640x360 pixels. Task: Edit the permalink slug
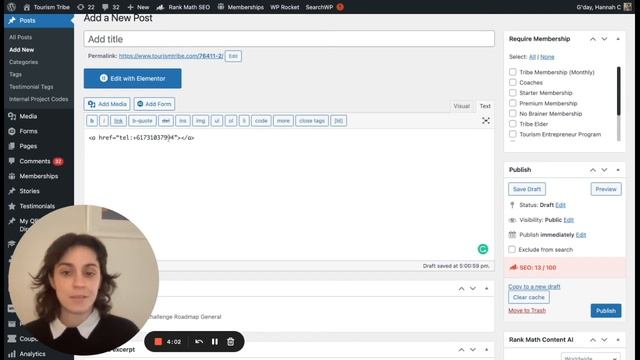[233, 56]
